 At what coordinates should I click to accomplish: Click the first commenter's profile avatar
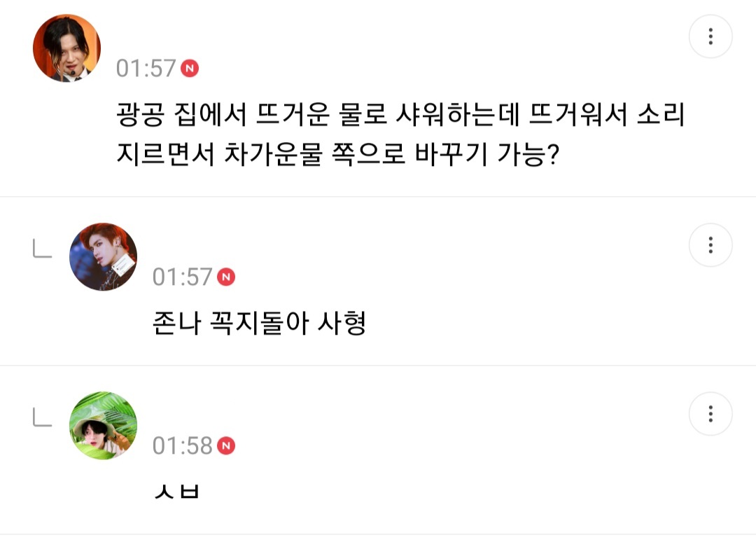pos(65,47)
